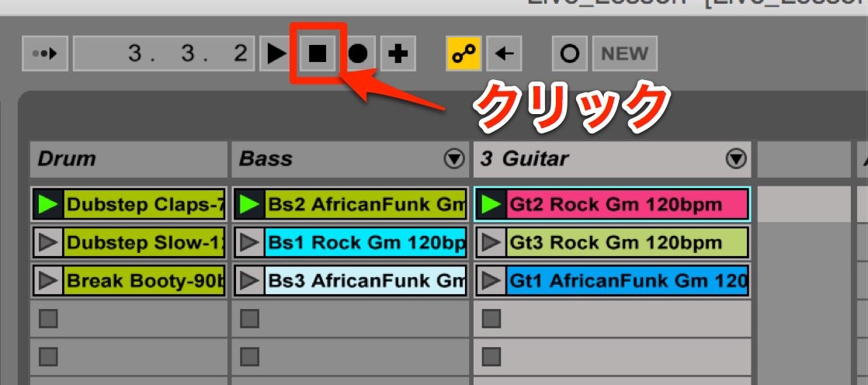Toggle MIDI Arrangement Overdub plus button

click(x=398, y=54)
